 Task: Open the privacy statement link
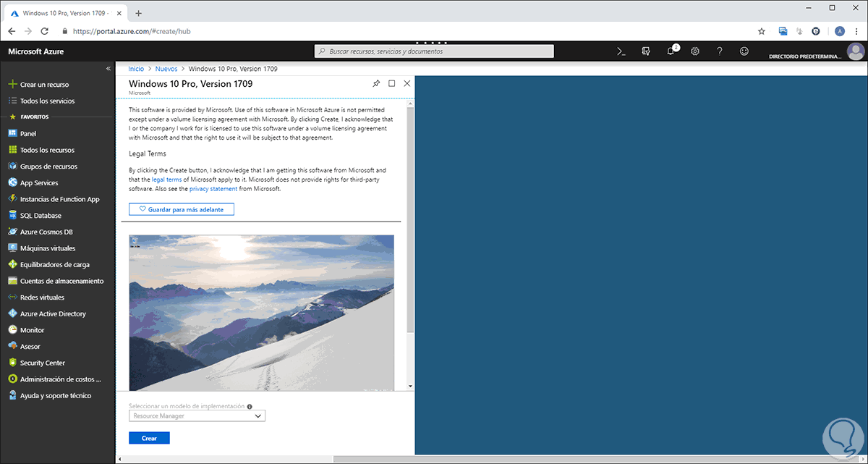coord(213,189)
